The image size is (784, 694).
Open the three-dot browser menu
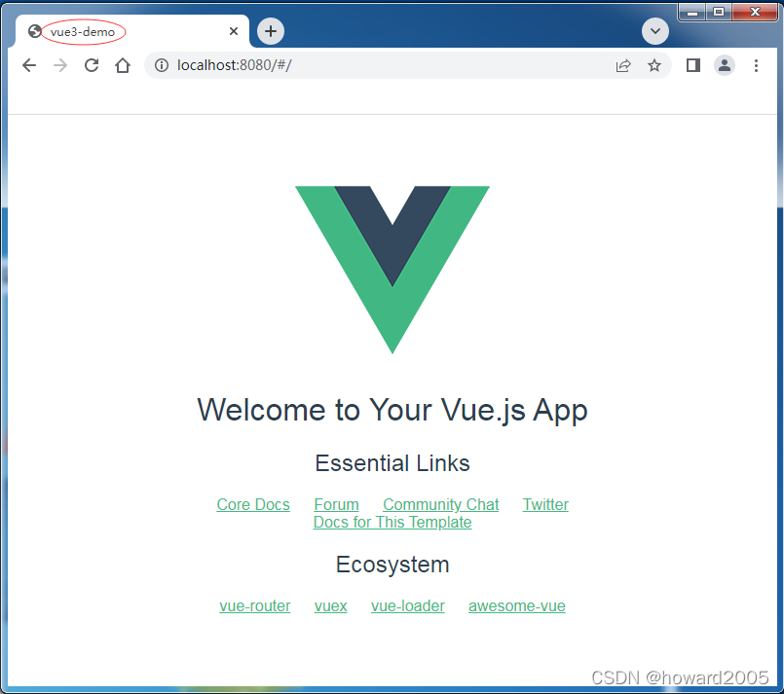[757, 65]
